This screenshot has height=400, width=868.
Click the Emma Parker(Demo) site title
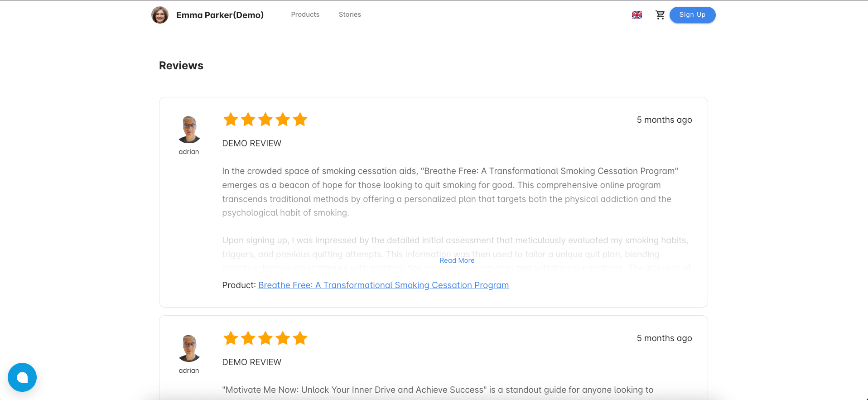click(x=220, y=15)
